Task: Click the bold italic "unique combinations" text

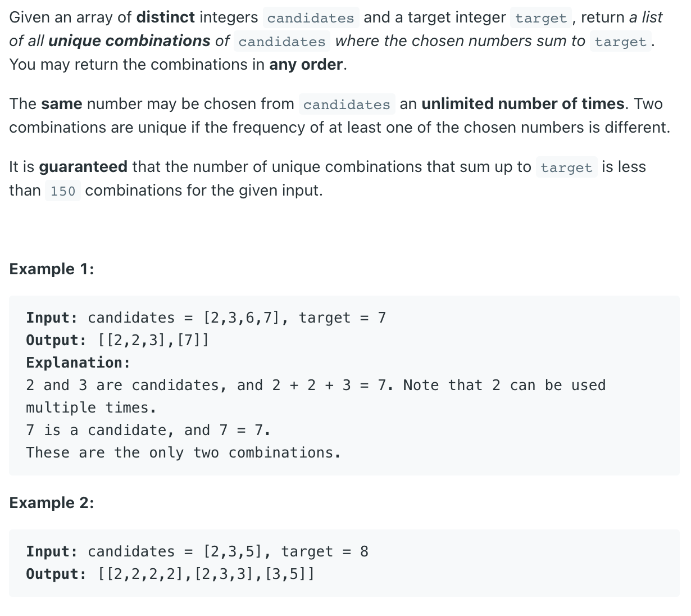Action: [x=129, y=41]
